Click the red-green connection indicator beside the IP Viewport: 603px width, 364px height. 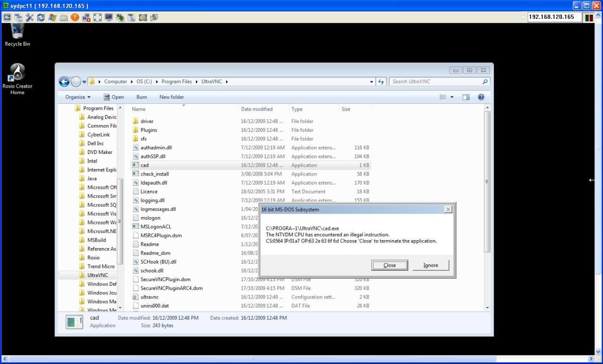(589, 17)
